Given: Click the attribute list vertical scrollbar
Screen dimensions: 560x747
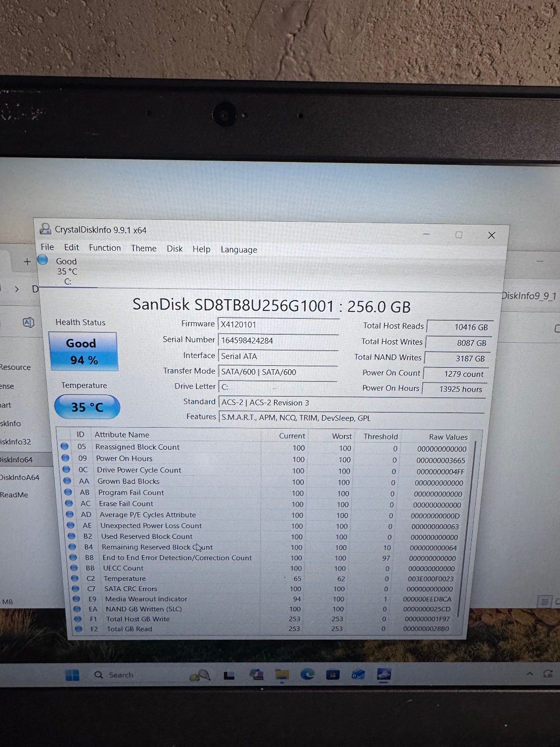Looking at the screenshot, I should (x=467, y=528).
